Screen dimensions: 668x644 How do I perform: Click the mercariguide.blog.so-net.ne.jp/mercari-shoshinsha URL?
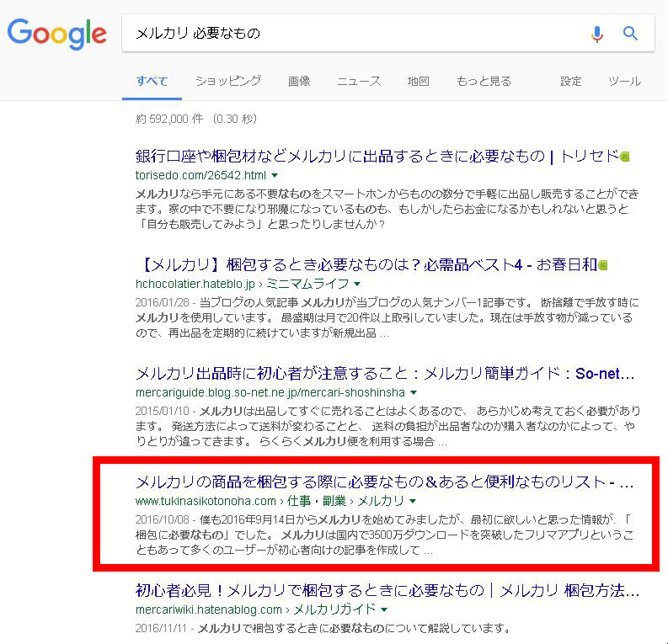pos(270,392)
